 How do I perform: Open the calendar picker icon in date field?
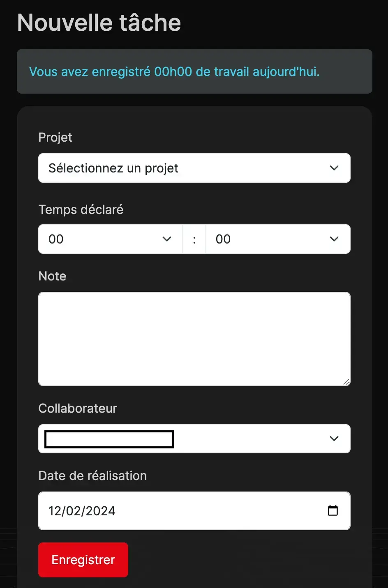tap(333, 510)
